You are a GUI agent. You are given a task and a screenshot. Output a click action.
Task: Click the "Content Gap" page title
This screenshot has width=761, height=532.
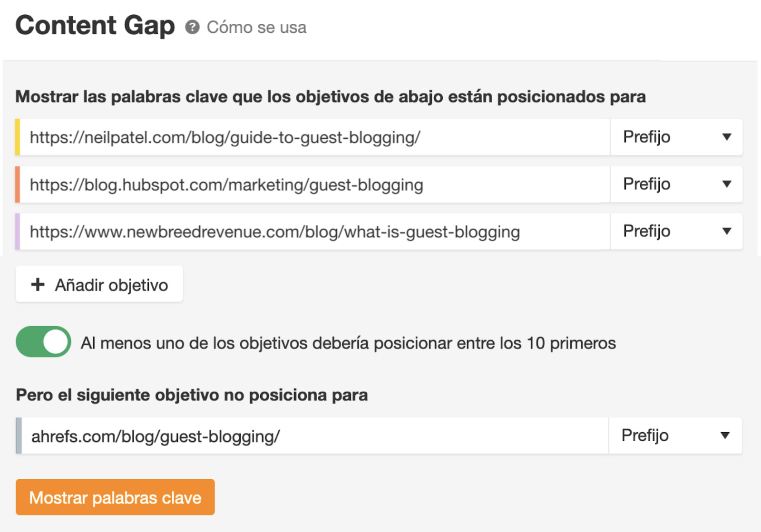95,26
